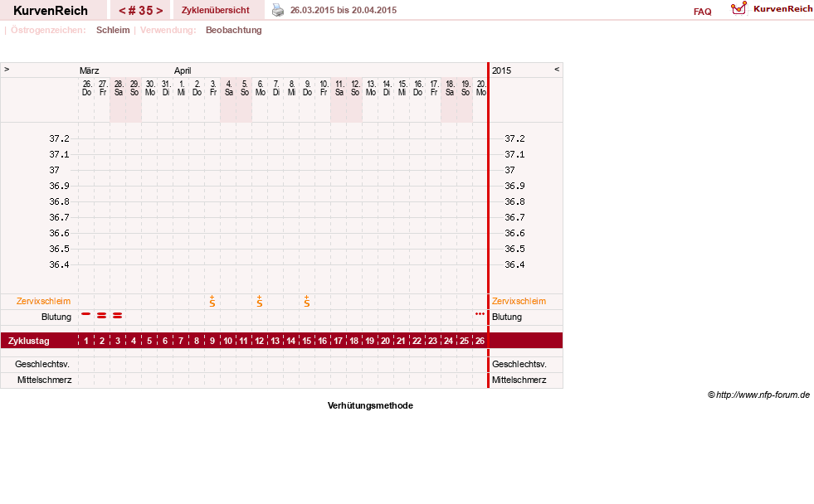Click the small '<' arrow right of 2015
The image size is (814, 504).
click(x=557, y=69)
